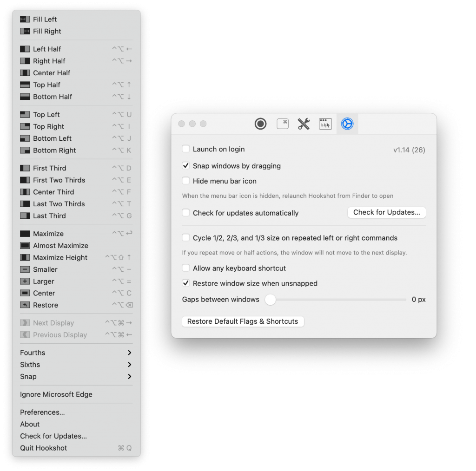Click the Smaller minus icon
476x471 pixels.
[25, 269]
